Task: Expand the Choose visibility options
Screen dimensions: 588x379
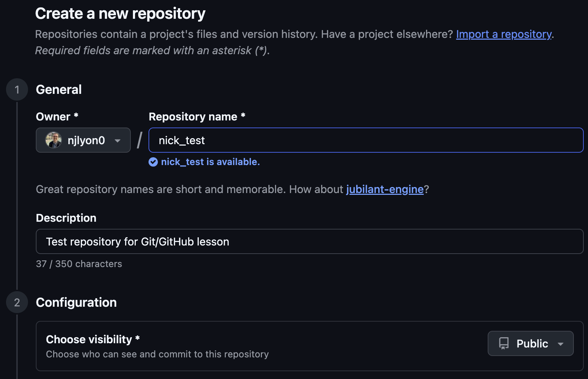Action: coord(530,343)
